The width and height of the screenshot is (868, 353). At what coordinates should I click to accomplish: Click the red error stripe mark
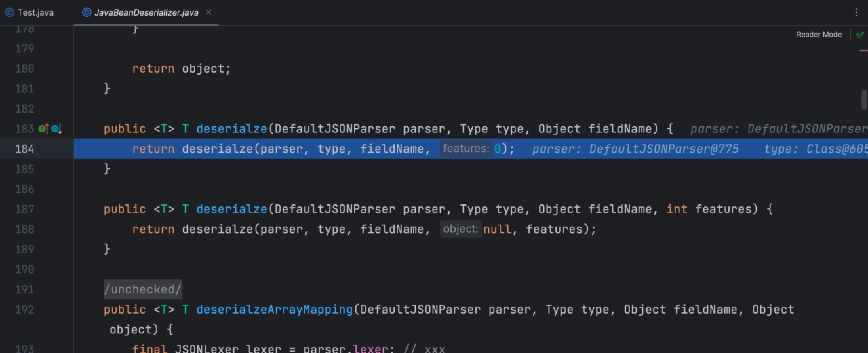pyautogui.click(x=864, y=51)
